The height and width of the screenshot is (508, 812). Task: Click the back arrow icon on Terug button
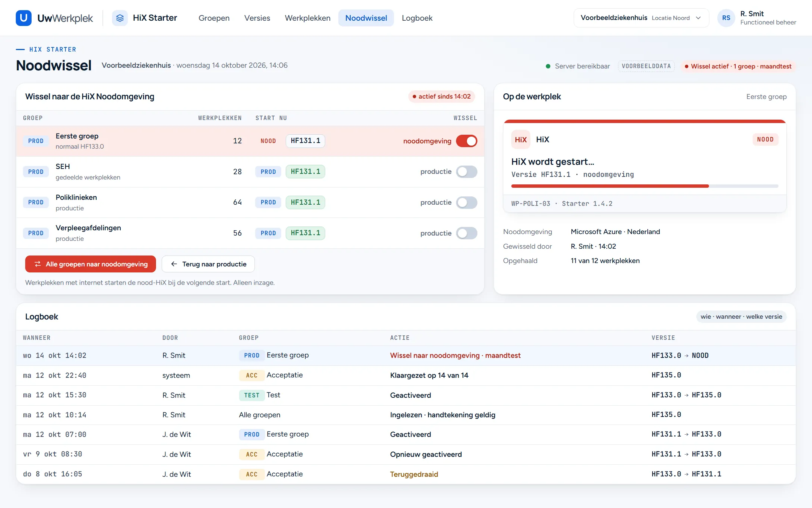pos(174,264)
